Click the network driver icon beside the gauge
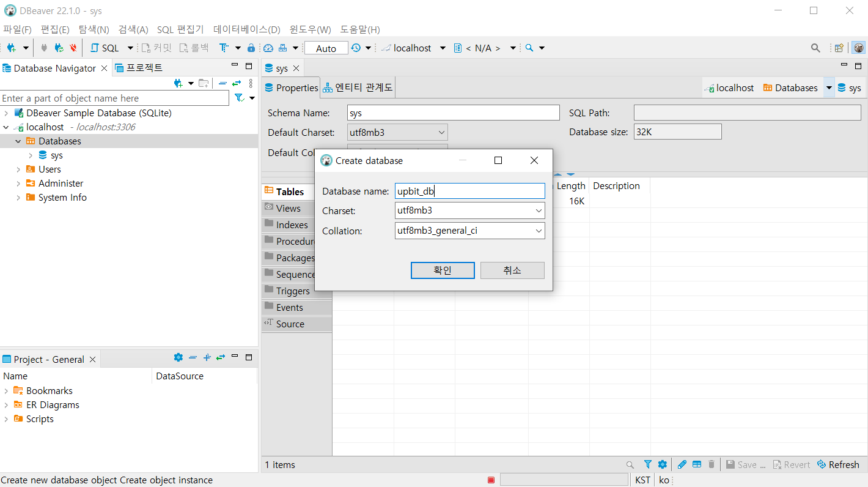 click(x=282, y=48)
